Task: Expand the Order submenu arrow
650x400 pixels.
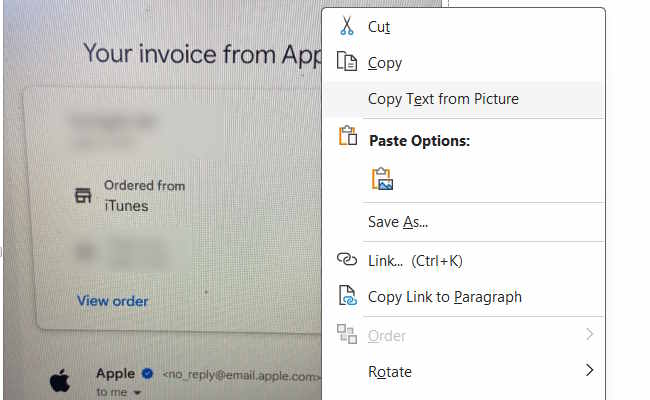Action: click(589, 334)
